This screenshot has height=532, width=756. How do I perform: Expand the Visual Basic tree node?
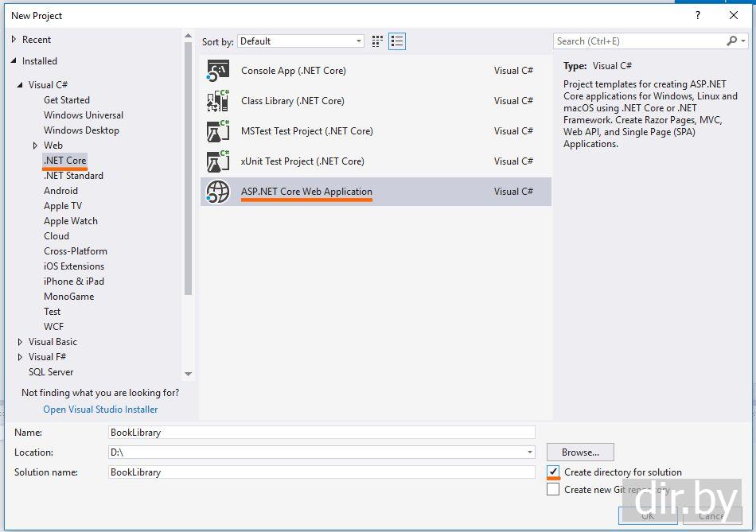click(x=21, y=342)
